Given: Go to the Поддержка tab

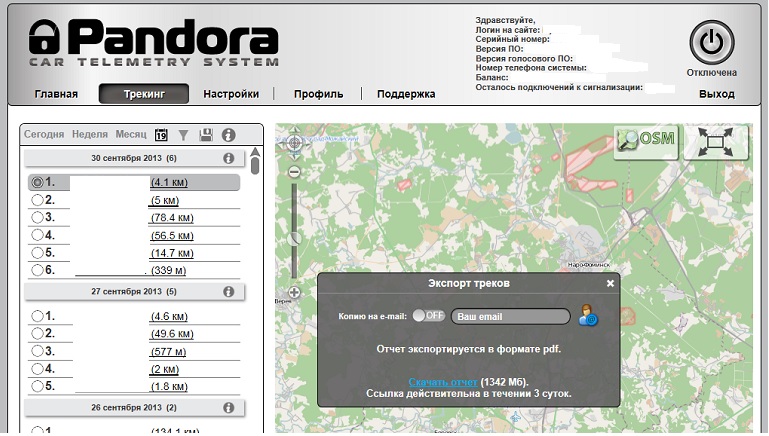Looking at the screenshot, I should click(406, 95).
